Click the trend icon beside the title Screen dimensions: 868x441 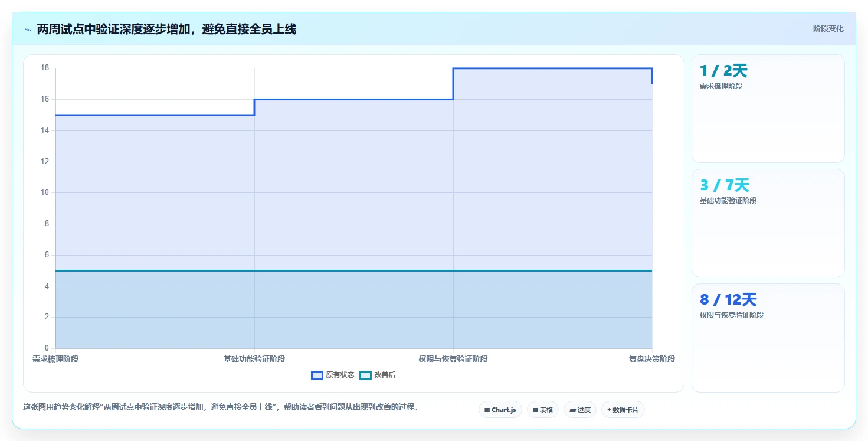28,30
